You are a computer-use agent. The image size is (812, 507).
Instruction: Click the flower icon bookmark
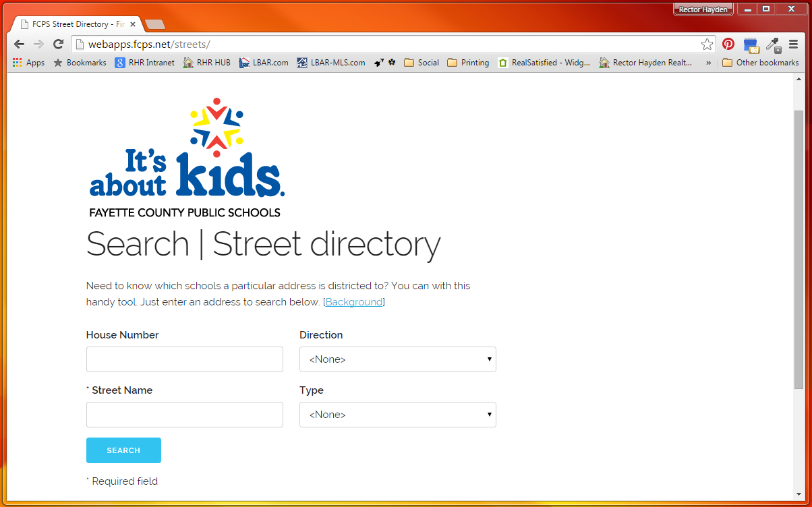(x=392, y=63)
